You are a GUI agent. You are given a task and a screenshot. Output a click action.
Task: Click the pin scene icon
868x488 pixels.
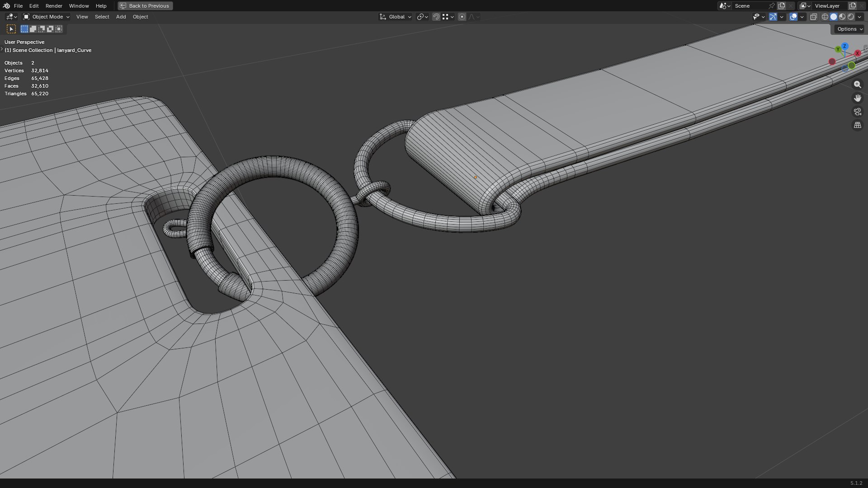(x=771, y=6)
